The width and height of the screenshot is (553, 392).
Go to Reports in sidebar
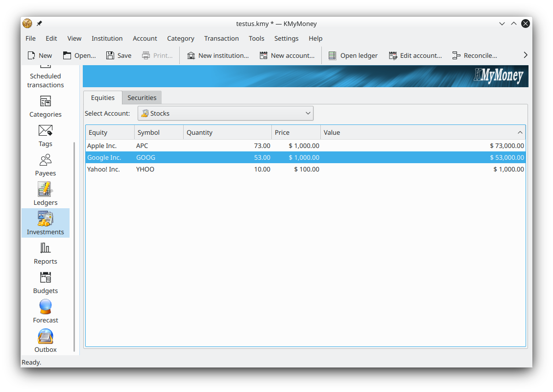click(45, 252)
